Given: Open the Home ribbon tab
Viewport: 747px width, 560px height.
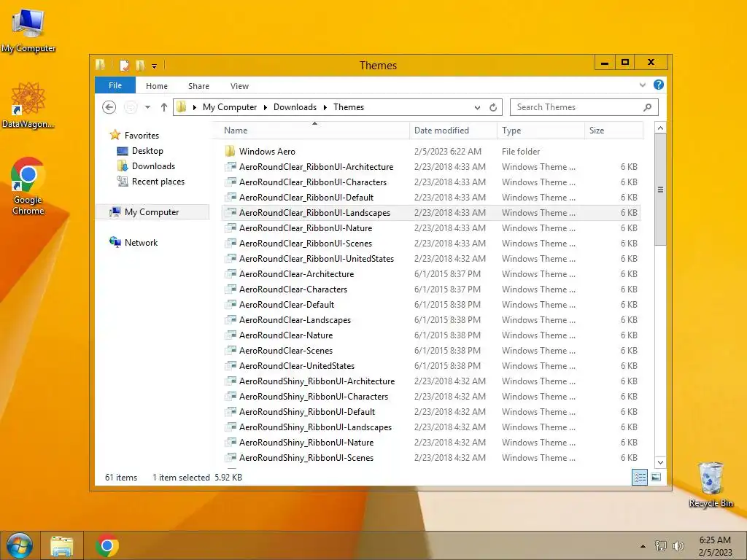Looking at the screenshot, I should [x=157, y=86].
